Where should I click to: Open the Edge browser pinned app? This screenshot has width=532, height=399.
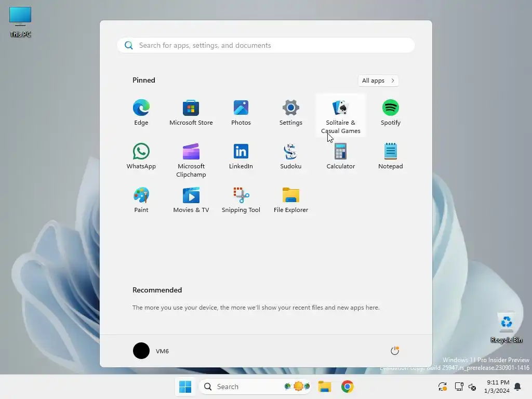coord(141,114)
